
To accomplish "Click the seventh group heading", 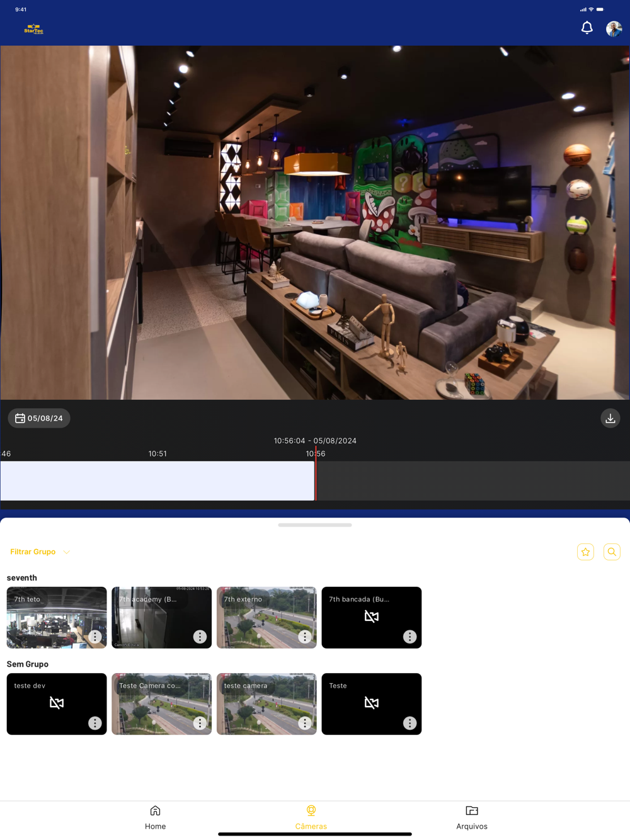I will 22,577.
